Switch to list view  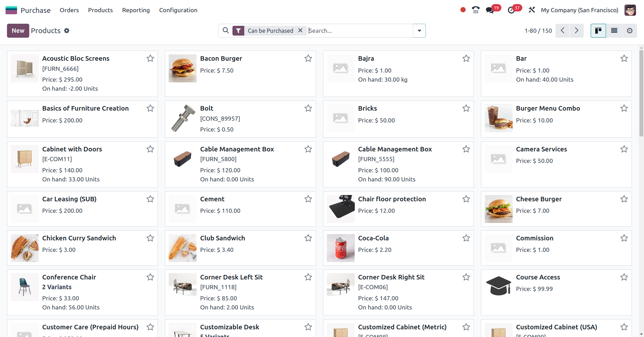[614, 31]
